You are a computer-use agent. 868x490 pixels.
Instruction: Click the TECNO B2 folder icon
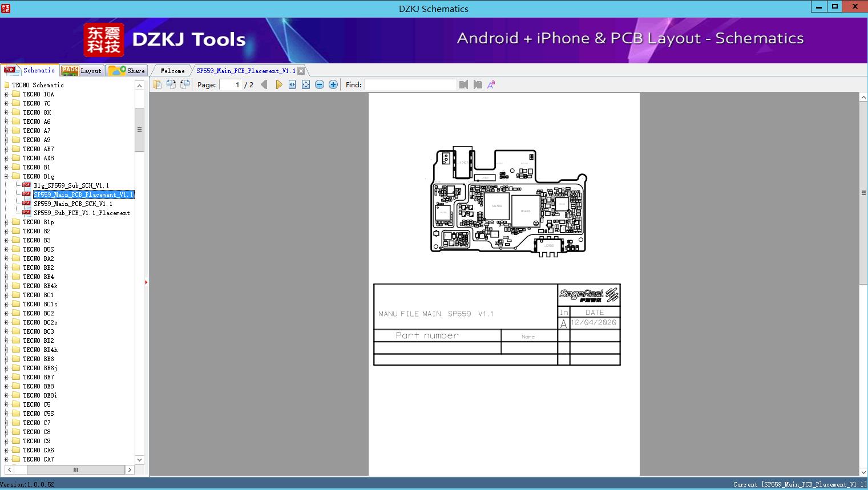coord(16,231)
